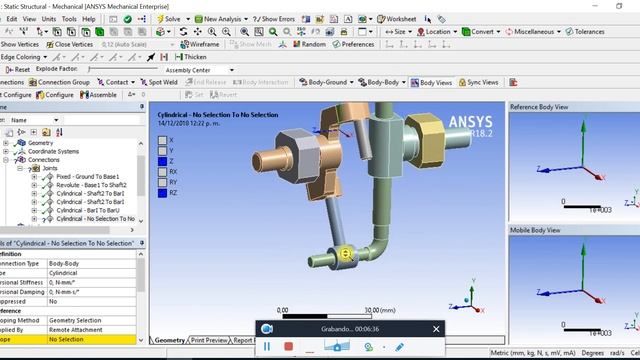Toggle Thicken edge display
The width and height of the screenshot is (640, 360).
pos(191,57)
